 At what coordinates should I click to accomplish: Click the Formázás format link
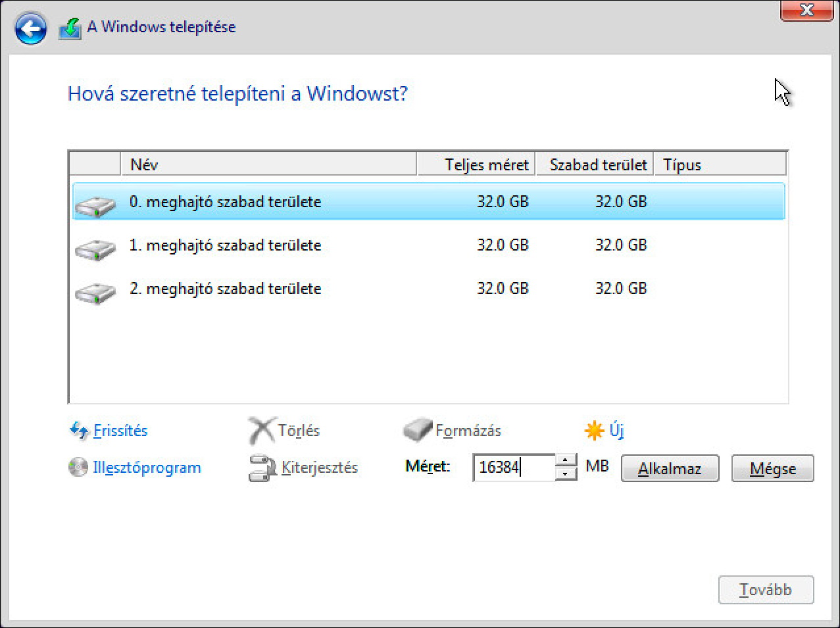pyautogui.click(x=468, y=431)
